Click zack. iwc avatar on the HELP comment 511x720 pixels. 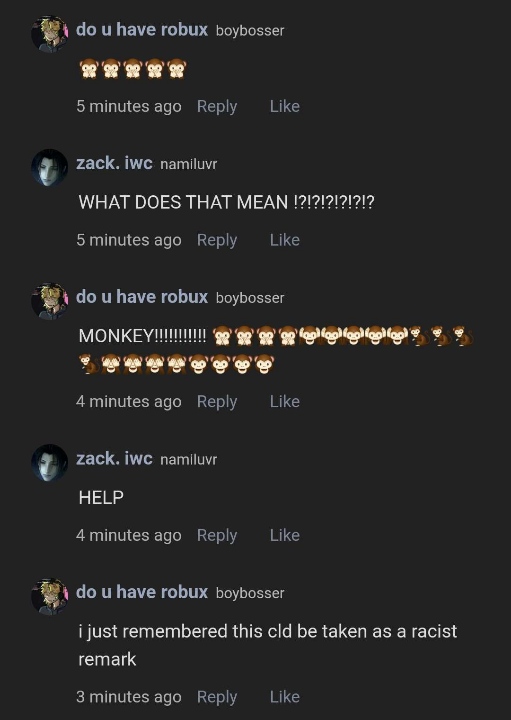click(x=50, y=463)
